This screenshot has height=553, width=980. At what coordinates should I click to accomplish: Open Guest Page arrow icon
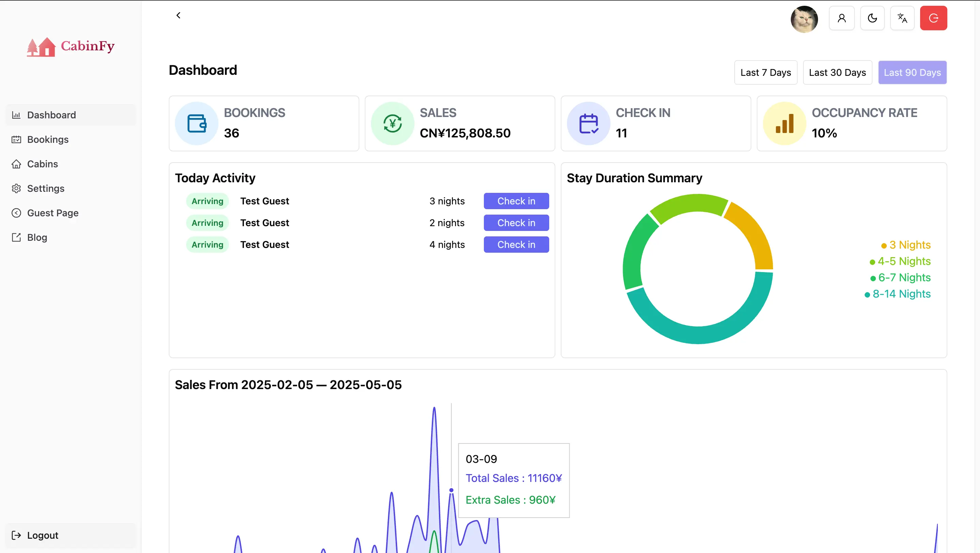click(x=16, y=213)
